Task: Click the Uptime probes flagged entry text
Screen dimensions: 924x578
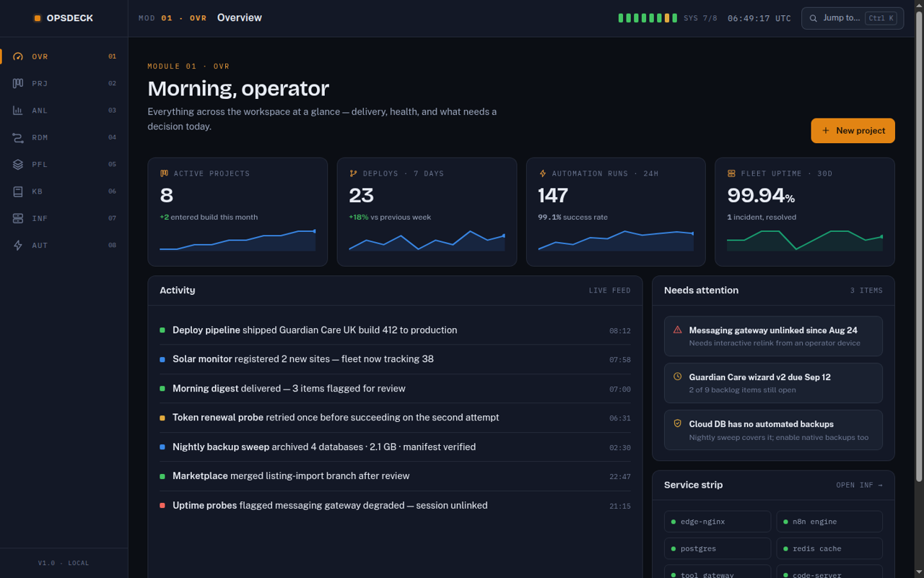Action: tap(330, 506)
